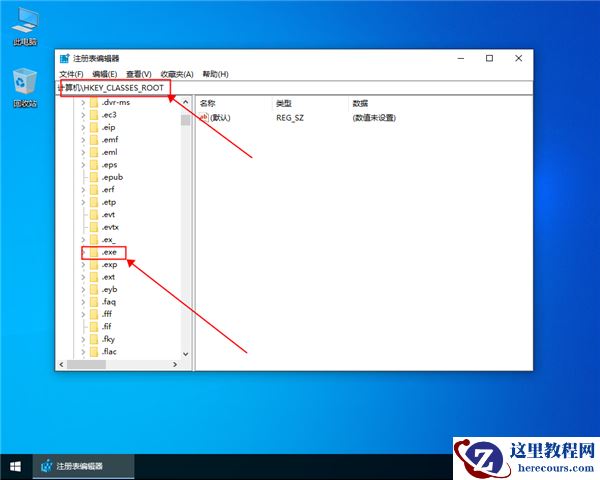
Task: Select the .fky folder icon
Action: tap(94, 339)
